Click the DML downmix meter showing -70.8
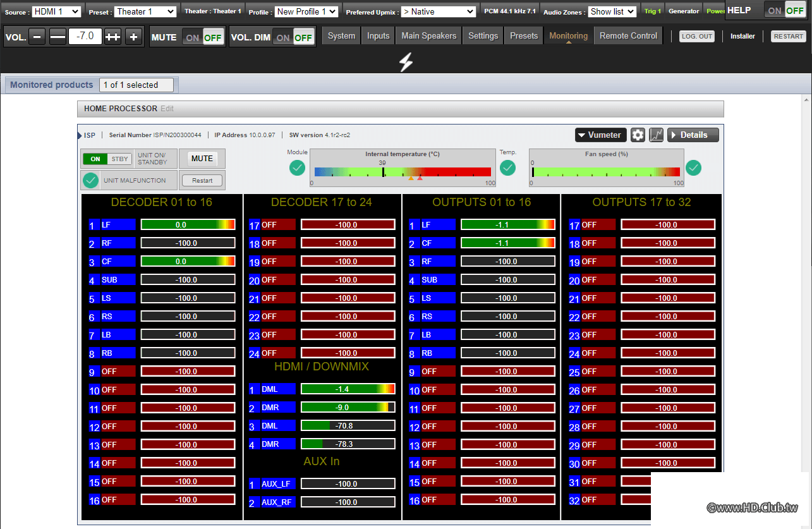Screen dimensions: 812x529 point(348,425)
